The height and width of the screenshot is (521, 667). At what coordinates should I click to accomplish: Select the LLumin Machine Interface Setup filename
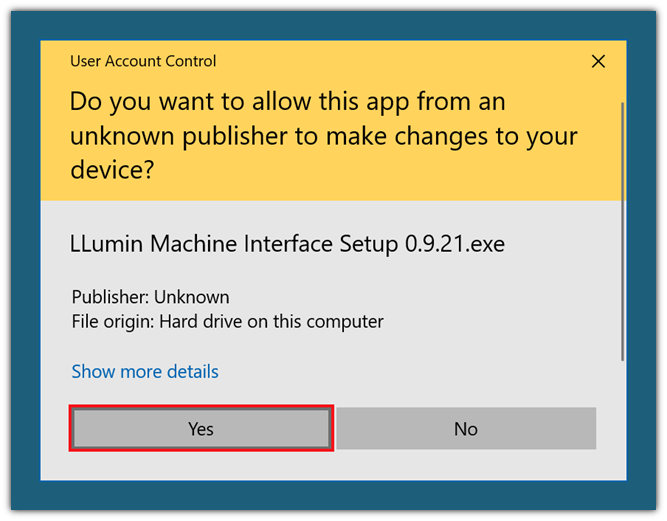(287, 243)
